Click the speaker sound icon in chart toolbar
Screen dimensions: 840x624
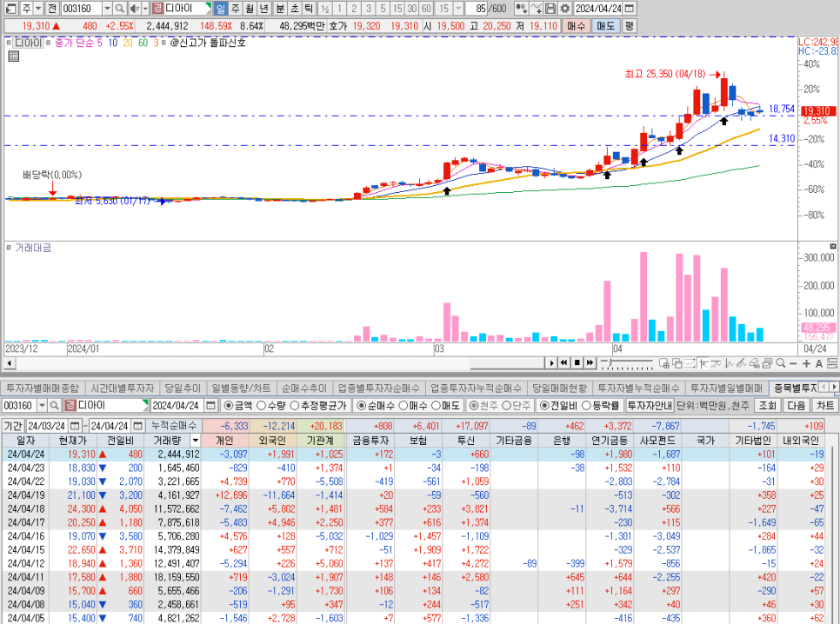134,9
